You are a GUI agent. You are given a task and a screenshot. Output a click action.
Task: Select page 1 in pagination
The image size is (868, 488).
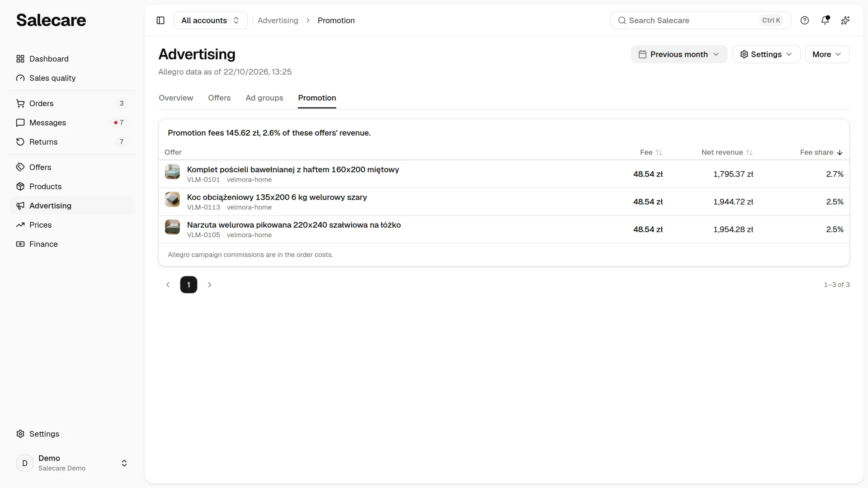click(189, 285)
